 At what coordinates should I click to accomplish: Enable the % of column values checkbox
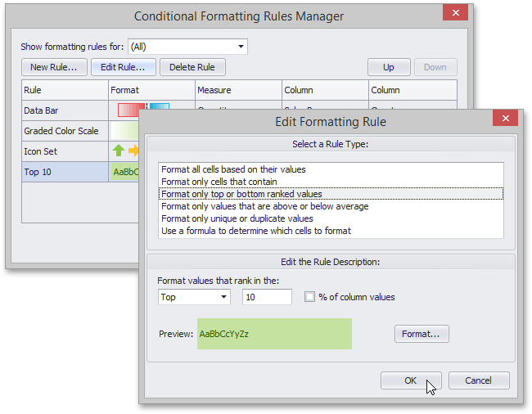[x=309, y=297]
